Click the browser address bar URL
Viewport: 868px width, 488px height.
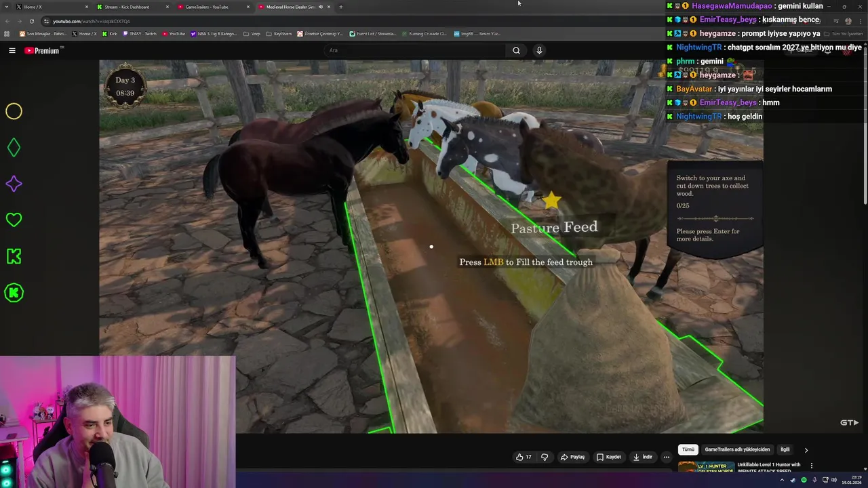coord(91,21)
